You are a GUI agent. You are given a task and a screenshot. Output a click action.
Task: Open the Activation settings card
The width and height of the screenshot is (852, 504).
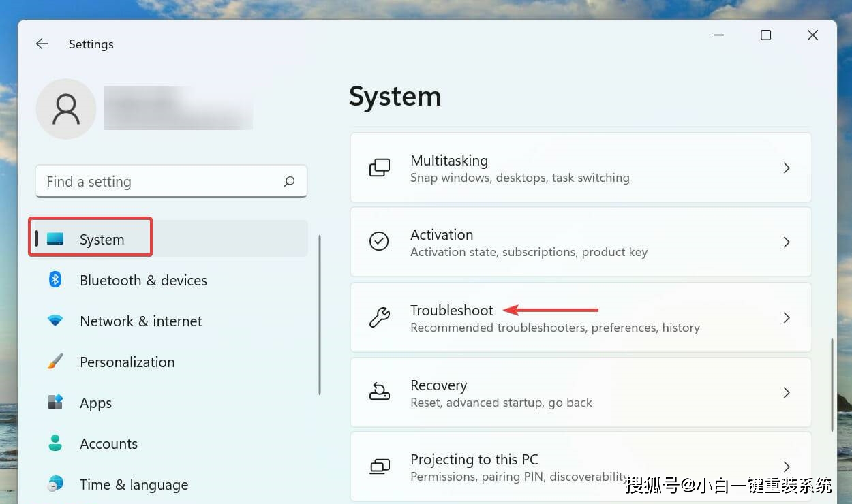click(581, 242)
